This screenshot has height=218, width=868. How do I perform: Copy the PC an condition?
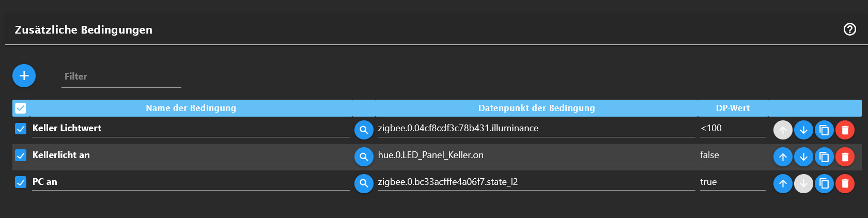click(824, 183)
